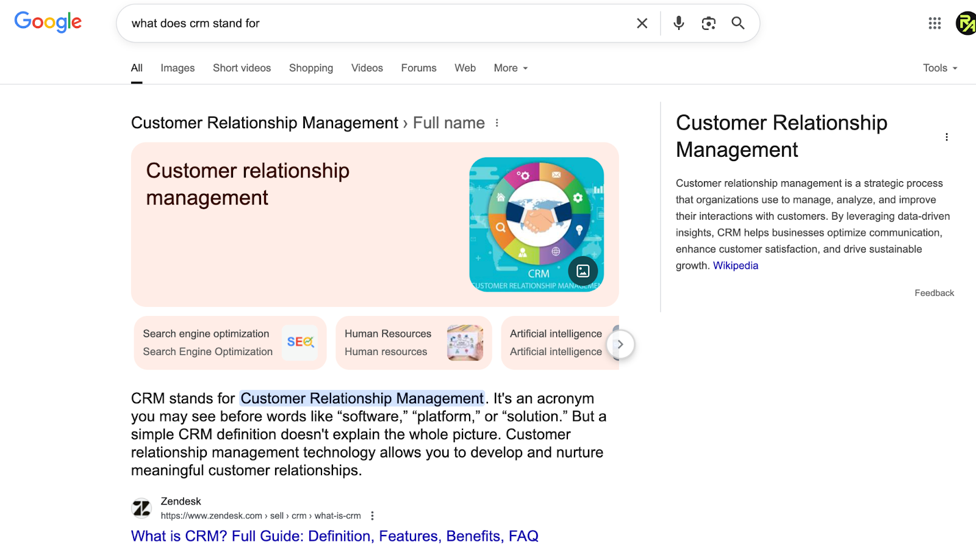Click image icon on CRM picture
976x560 pixels.
coord(583,271)
